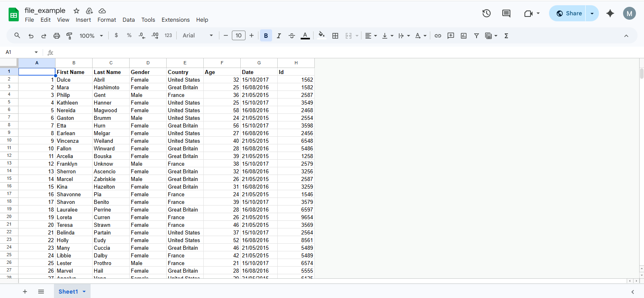Open the Data menu
The width and height of the screenshot is (644, 298).
pyautogui.click(x=129, y=20)
